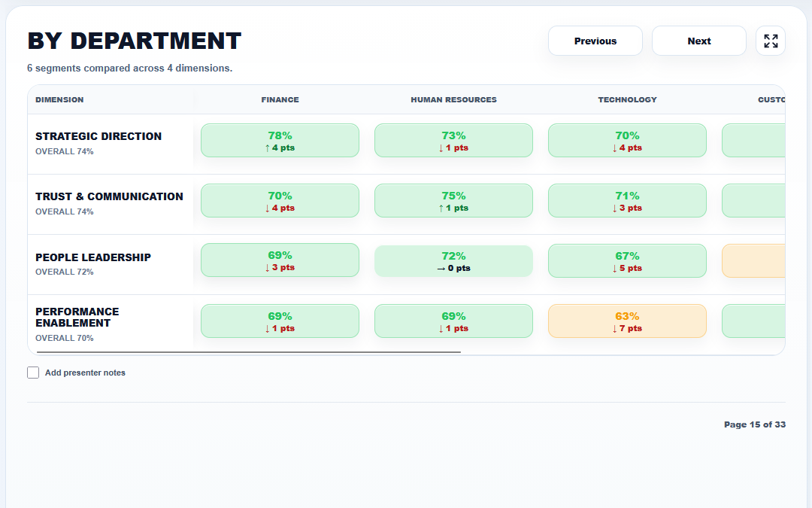
Task: Click the fullscreen expand icon
Action: tap(771, 41)
